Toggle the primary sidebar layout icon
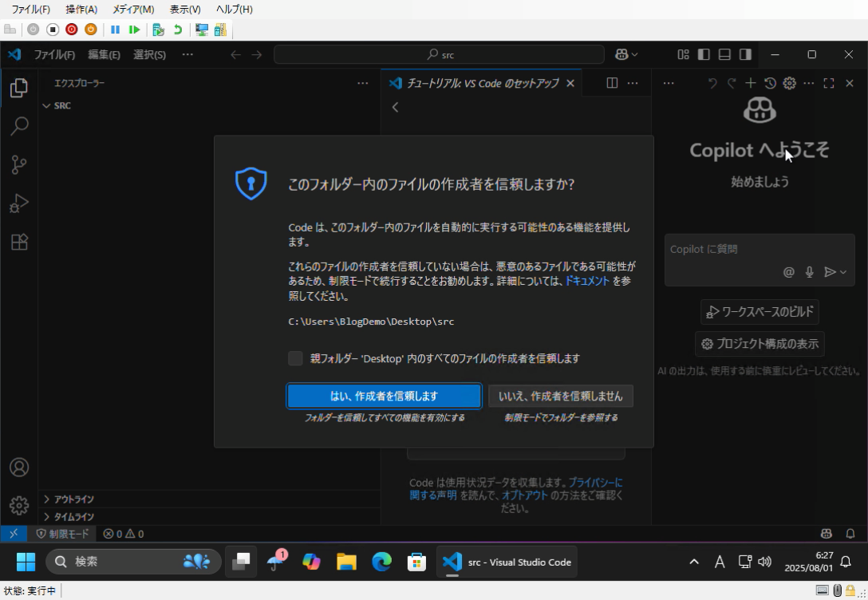The height and width of the screenshot is (600, 868). (704, 54)
